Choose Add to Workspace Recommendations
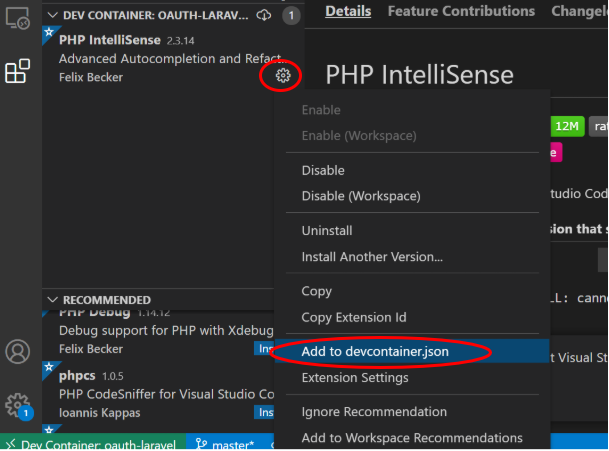The width and height of the screenshot is (609, 451). 412,438
